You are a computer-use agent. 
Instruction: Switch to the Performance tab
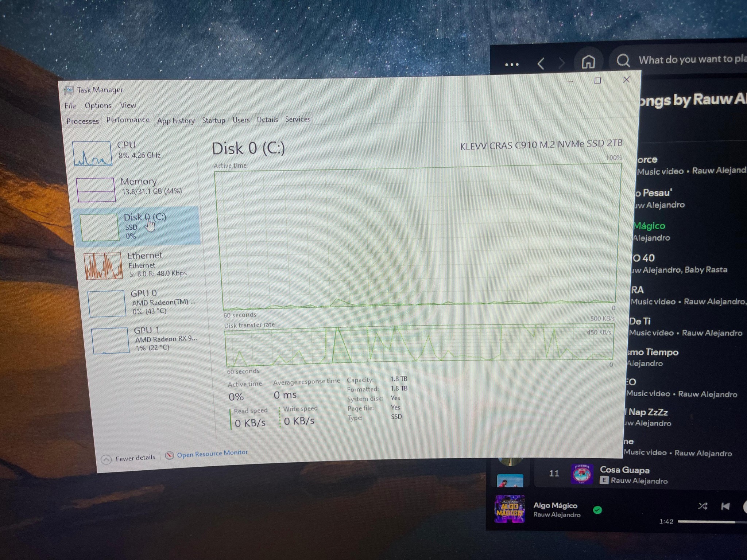coord(128,120)
